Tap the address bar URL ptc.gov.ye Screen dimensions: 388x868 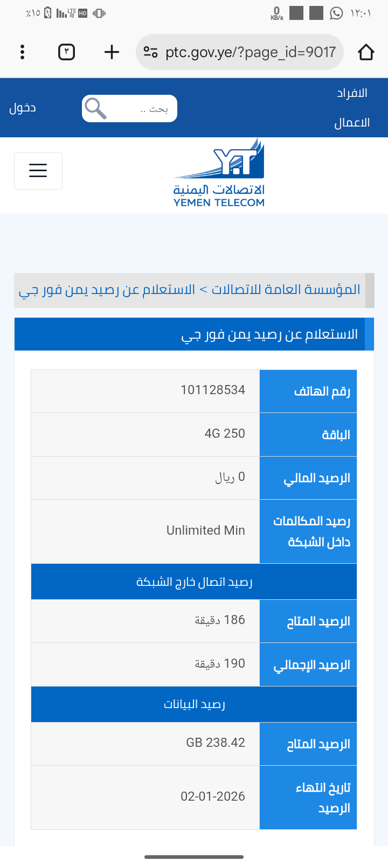pos(250,52)
